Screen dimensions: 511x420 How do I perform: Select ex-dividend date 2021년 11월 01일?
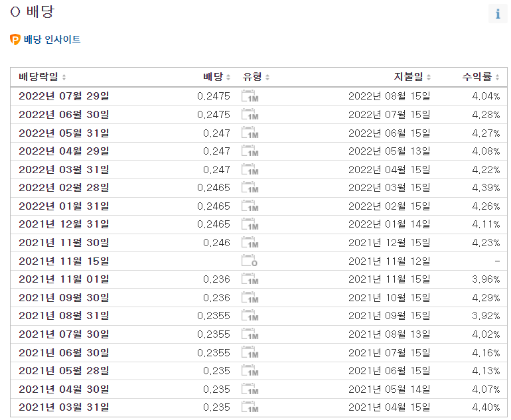click(64, 279)
